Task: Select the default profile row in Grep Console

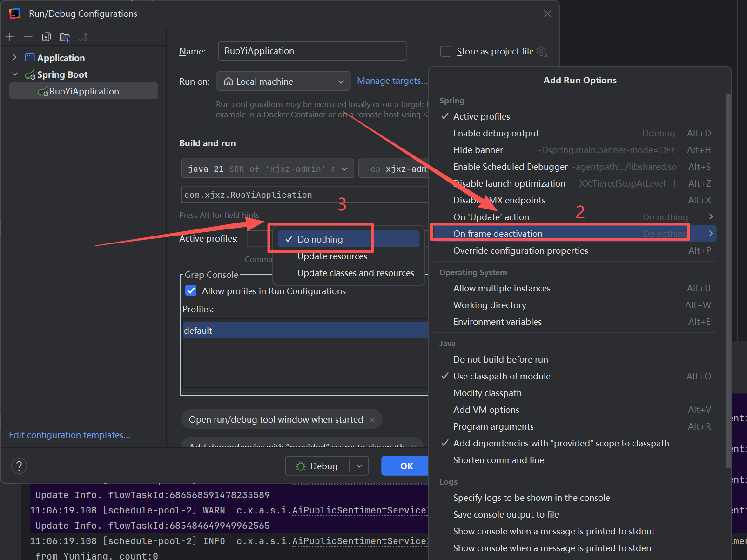Action: point(305,331)
